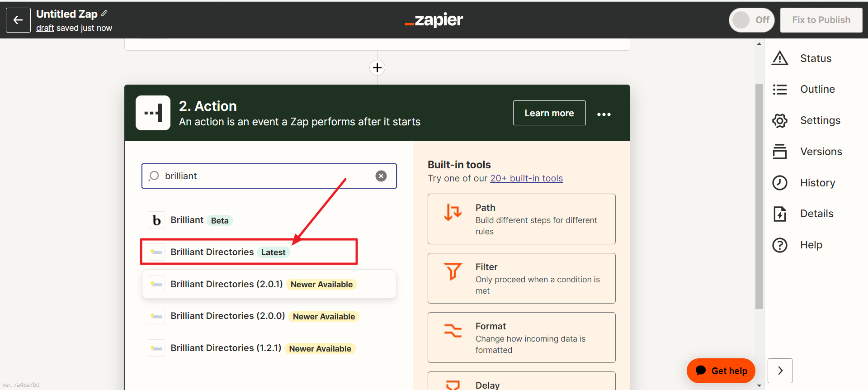The image size is (868, 390).
Task: Click the Path branching arrows icon
Action: (453, 212)
